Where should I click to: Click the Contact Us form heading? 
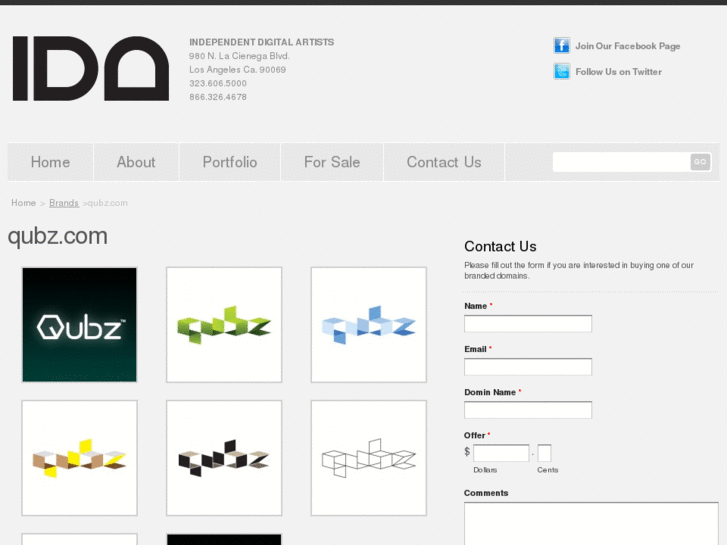click(x=500, y=246)
